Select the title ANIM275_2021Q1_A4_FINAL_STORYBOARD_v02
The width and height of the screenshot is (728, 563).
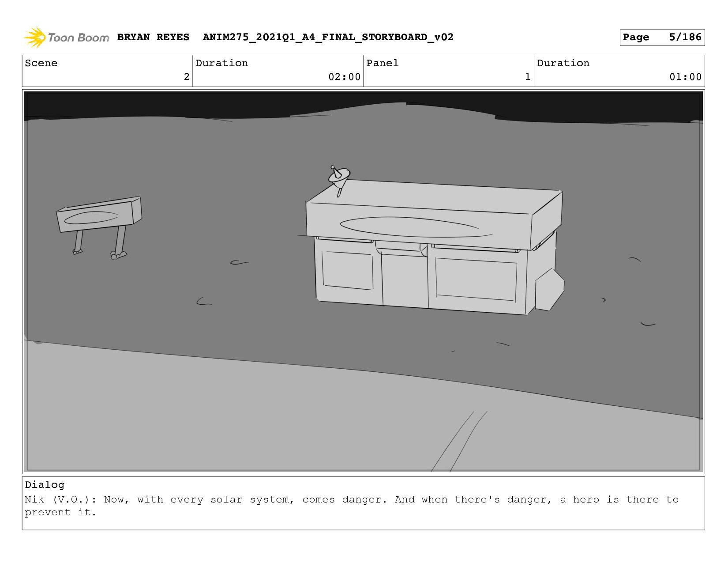pyautogui.click(x=328, y=37)
